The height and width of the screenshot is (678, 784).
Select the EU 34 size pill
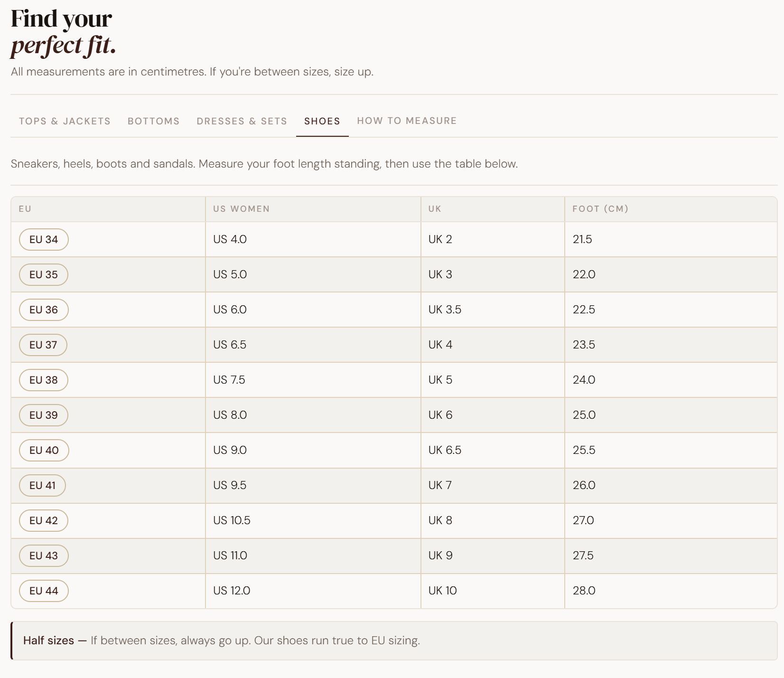tap(44, 239)
